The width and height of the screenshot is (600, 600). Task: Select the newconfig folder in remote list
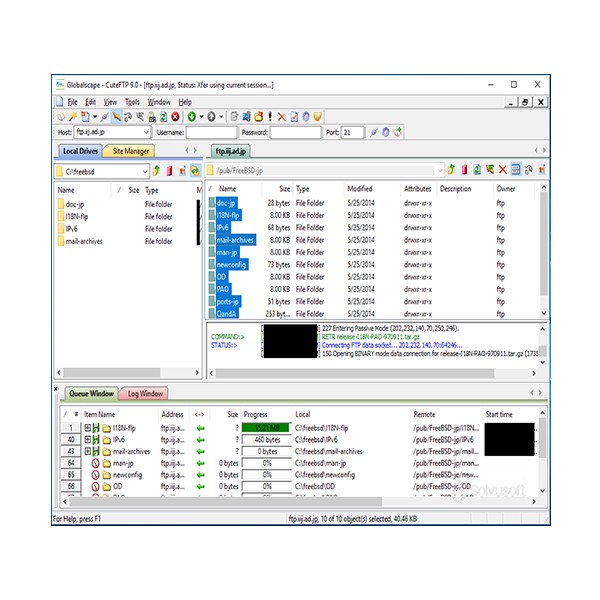point(231,264)
